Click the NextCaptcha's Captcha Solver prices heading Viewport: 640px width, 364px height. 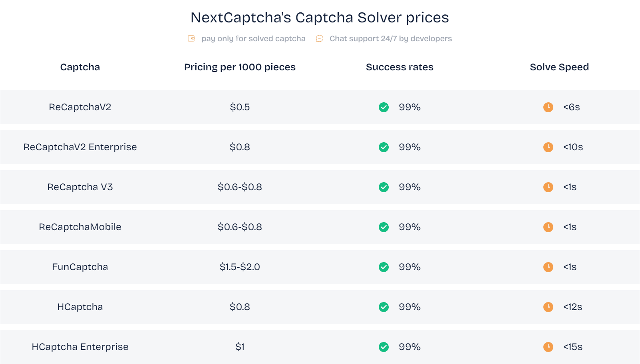click(x=320, y=18)
